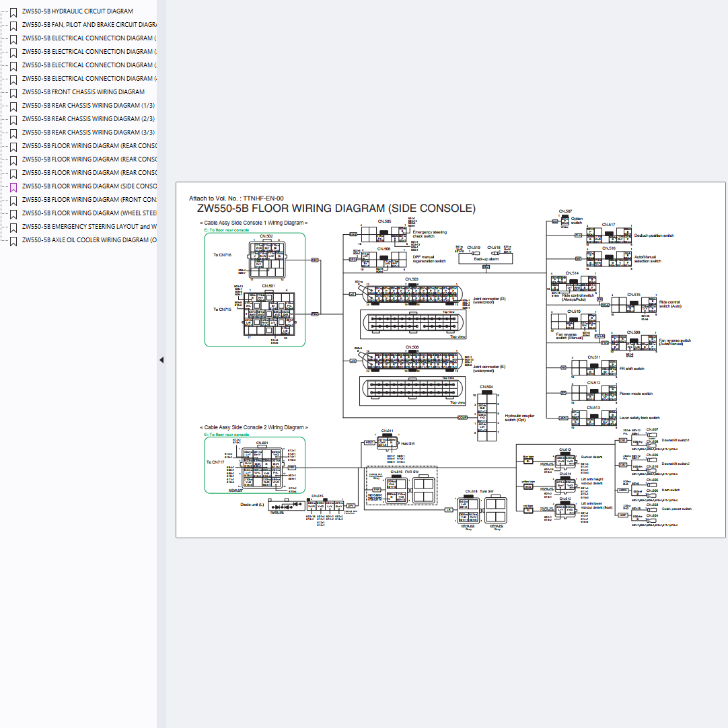Viewport: 728px width, 728px height.
Task: Open FLOOR WIRING DIAGRAM (WHEEL STEE bookmark
Action: point(89,213)
